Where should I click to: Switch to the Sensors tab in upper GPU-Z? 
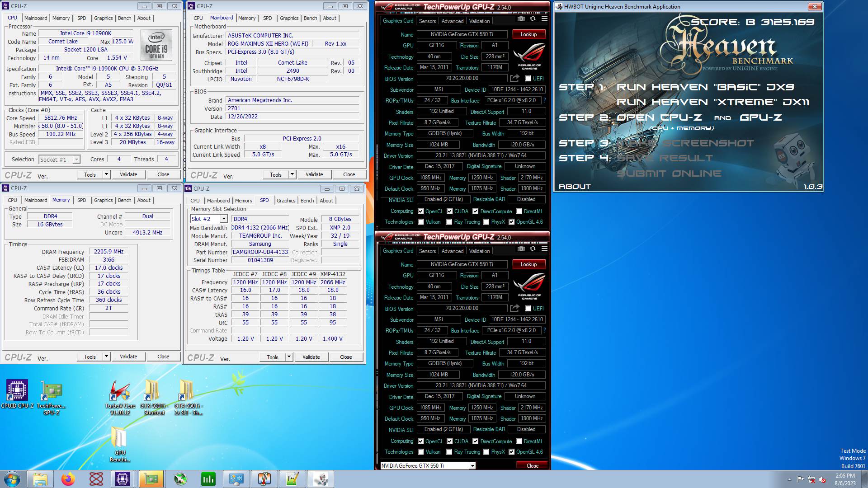pos(428,21)
